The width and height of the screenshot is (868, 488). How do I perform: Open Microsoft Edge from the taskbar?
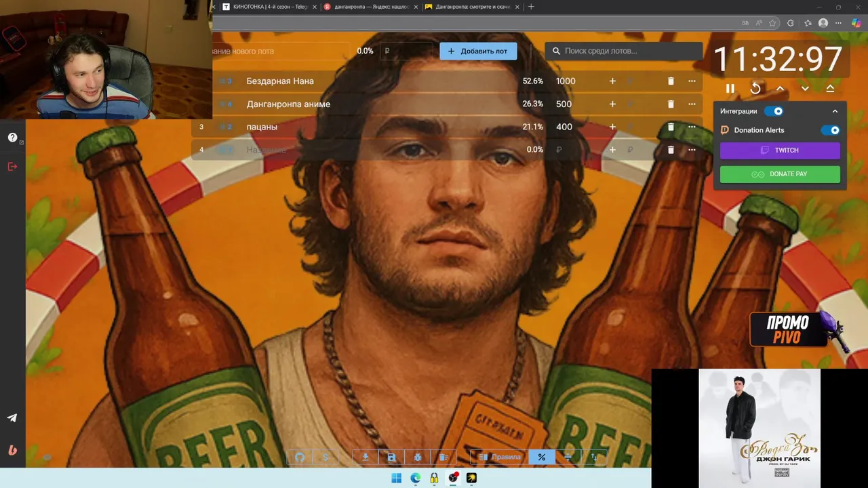[416, 478]
